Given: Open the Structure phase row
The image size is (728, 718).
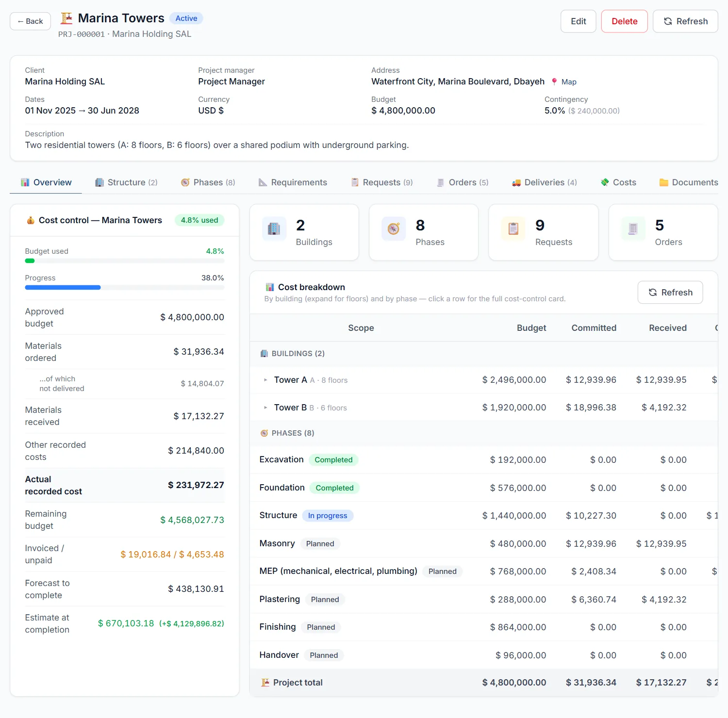Looking at the screenshot, I should pos(484,516).
